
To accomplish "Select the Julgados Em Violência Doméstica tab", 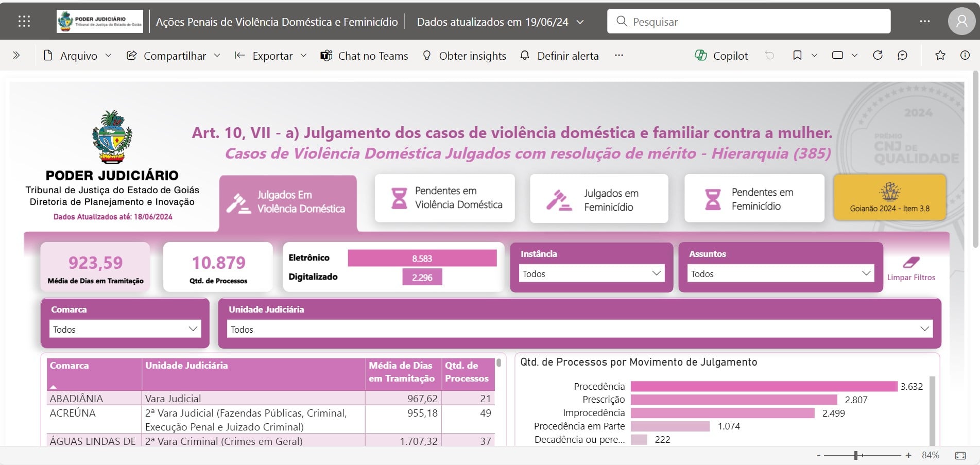I will 288,202.
